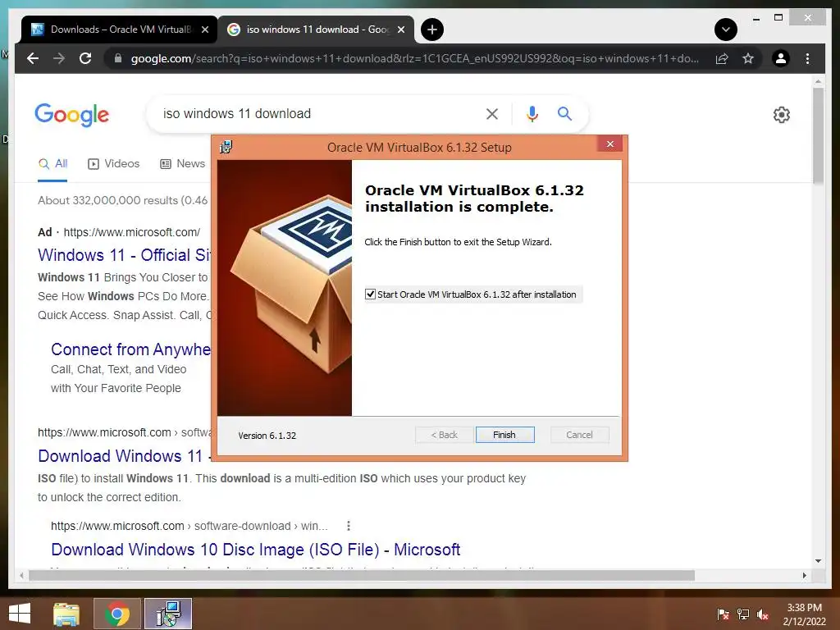Minimize the Chrome window
This screenshot has height=630, width=840.
click(x=756, y=19)
